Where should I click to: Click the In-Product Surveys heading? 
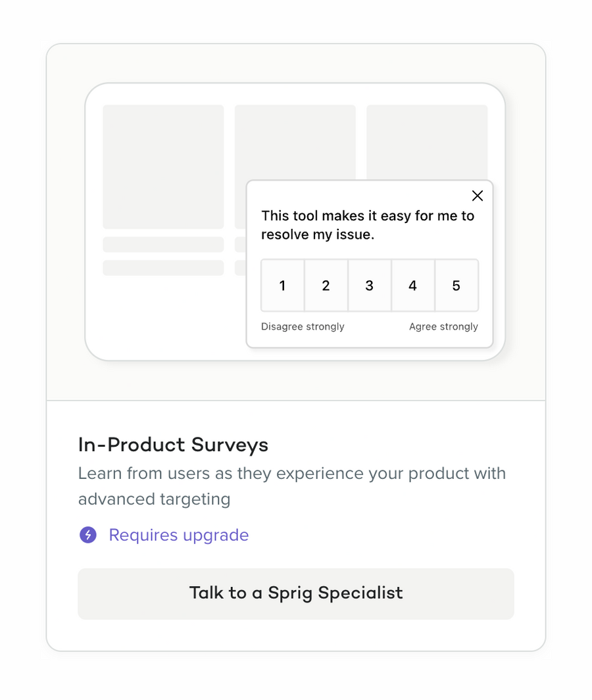(x=173, y=445)
